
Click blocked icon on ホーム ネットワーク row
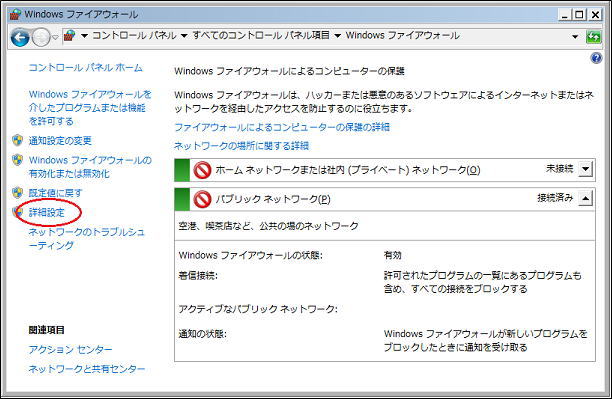coord(202,170)
